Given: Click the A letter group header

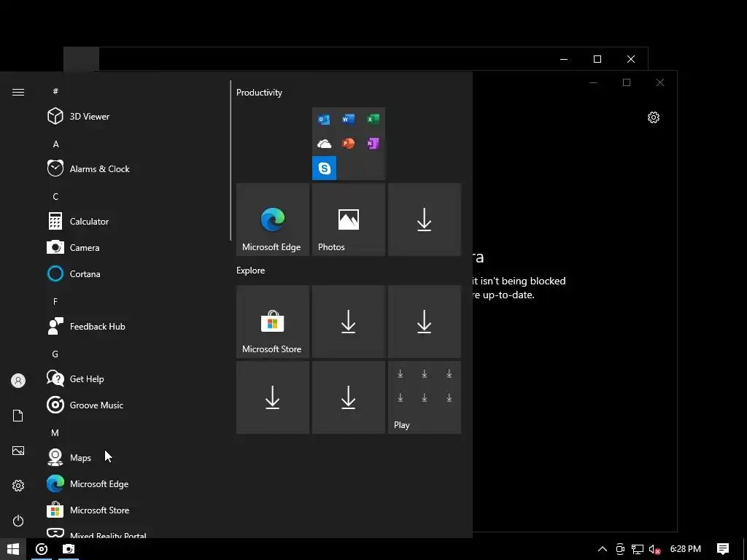Looking at the screenshot, I should point(55,144).
